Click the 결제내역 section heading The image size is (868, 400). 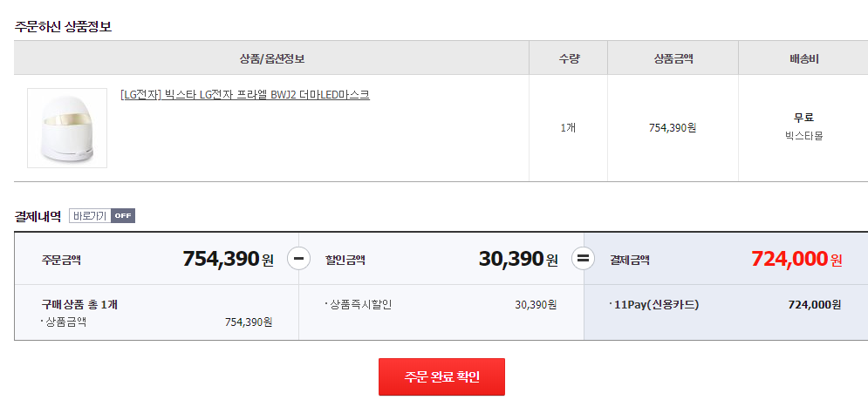click(x=38, y=216)
